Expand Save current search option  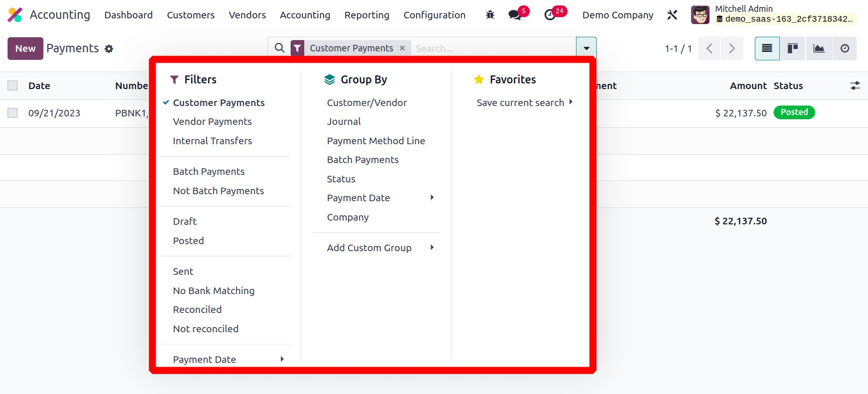(524, 103)
